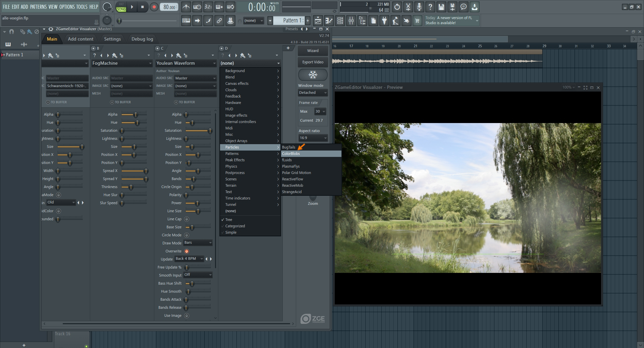Open the Max frame rate 30 dropdown

pos(320,111)
